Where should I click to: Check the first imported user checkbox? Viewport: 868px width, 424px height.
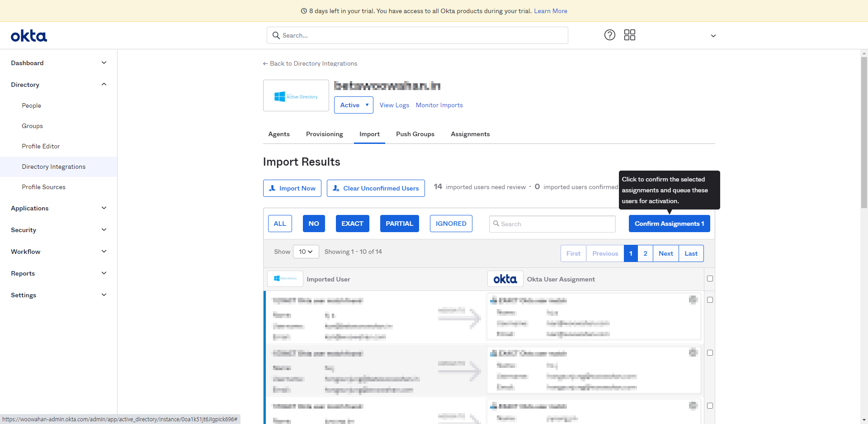click(x=710, y=300)
